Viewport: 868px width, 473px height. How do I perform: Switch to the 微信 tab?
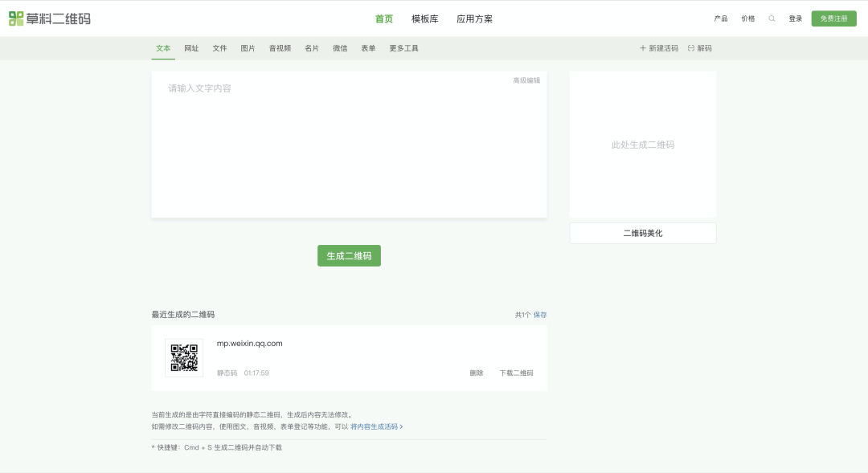pyautogui.click(x=340, y=48)
